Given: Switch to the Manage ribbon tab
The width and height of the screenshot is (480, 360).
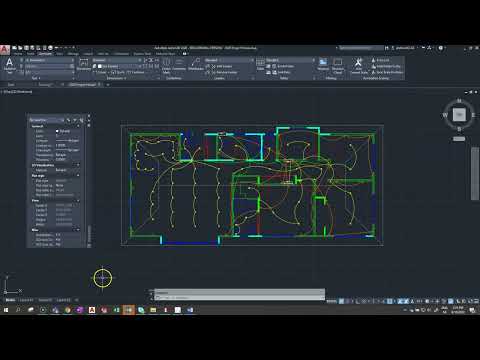Looking at the screenshot, I should tap(73, 54).
